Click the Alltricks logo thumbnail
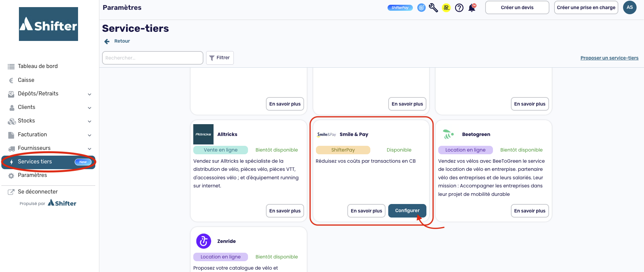 [203, 134]
